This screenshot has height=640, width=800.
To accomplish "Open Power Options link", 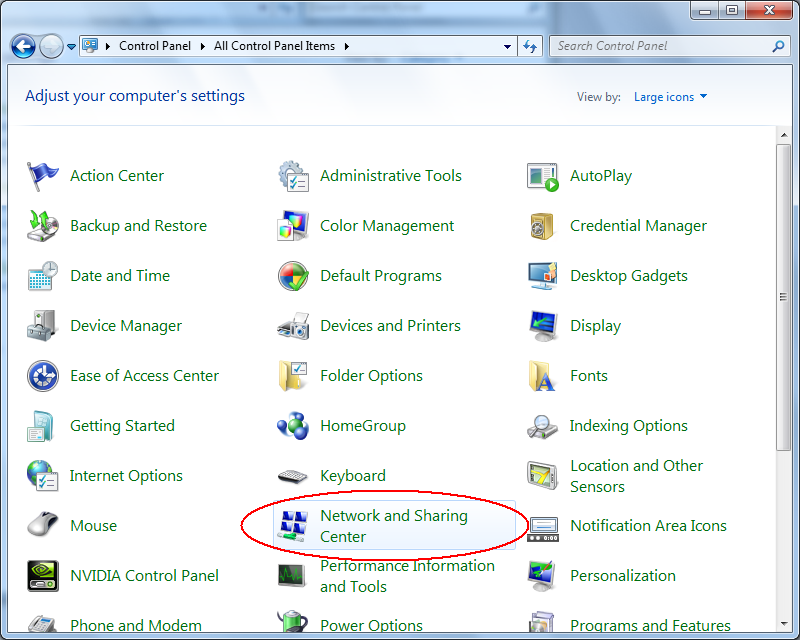I will click(x=371, y=626).
